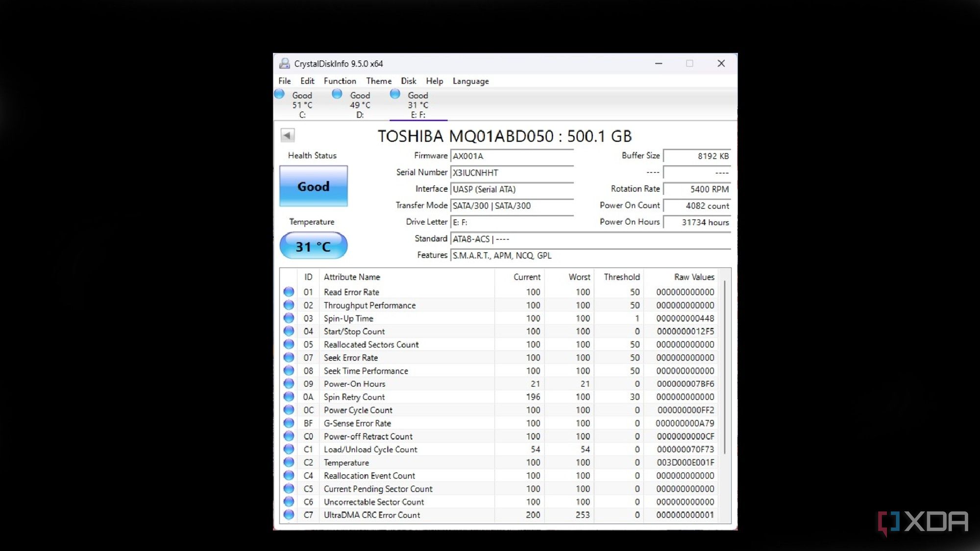Click the Worst column header
This screenshot has width=980, height=551.
pyautogui.click(x=569, y=277)
